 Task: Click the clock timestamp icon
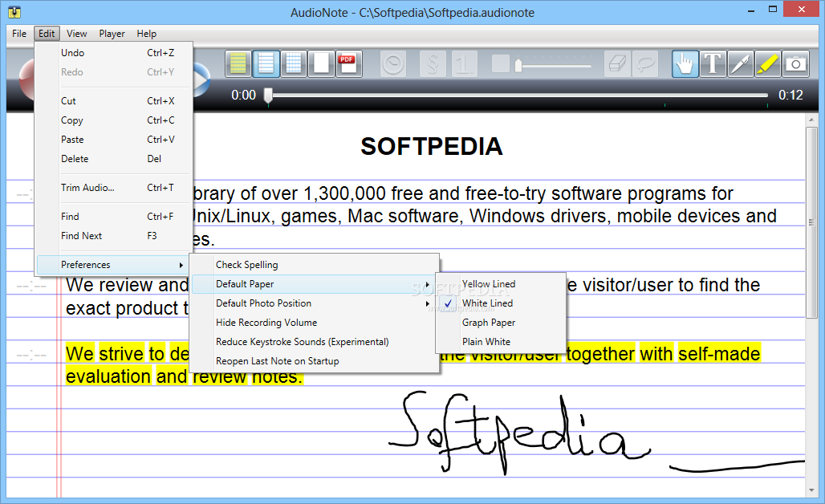(x=393, y=64)
